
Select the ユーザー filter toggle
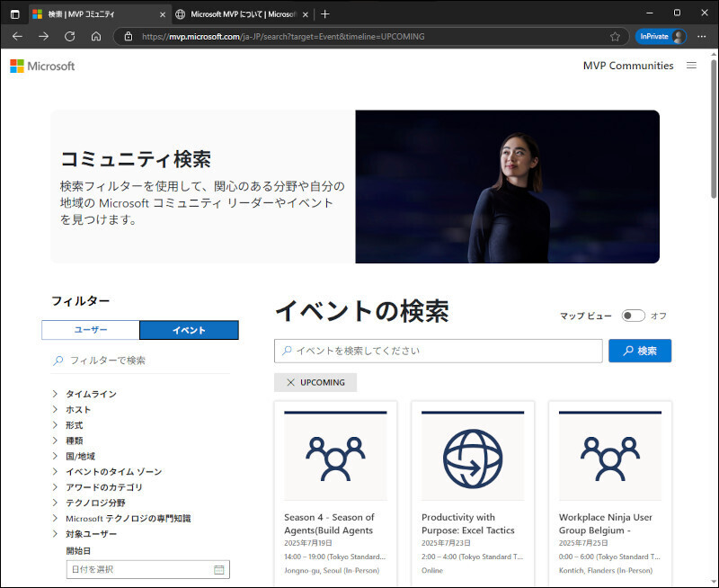click(x=91, y=330)
